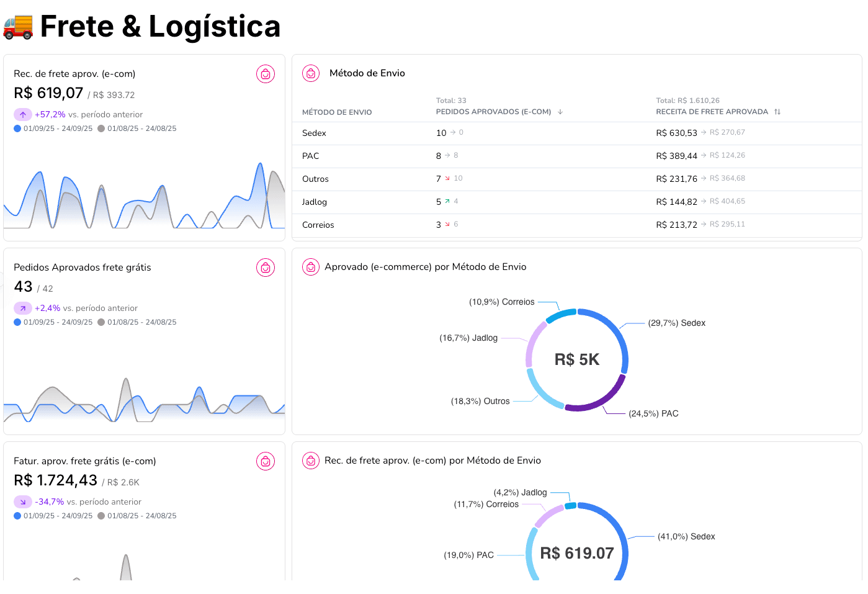Click the bag icon on Fatur. aprov. frete grátis card
This screenshot has height=594, width=868.
266,461
